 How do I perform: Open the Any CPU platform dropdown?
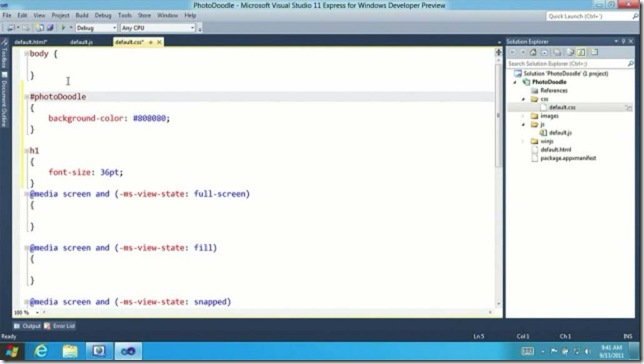(158, 28)
